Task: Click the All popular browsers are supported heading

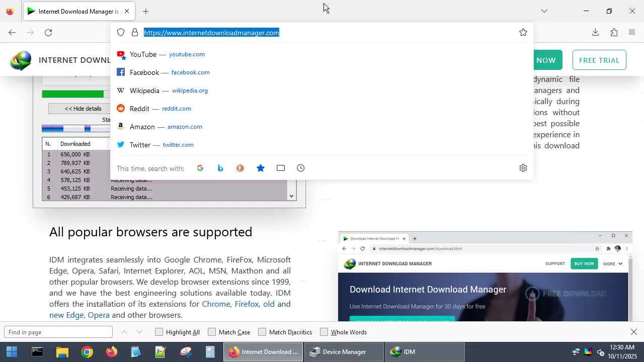Action: coord(150,232)
